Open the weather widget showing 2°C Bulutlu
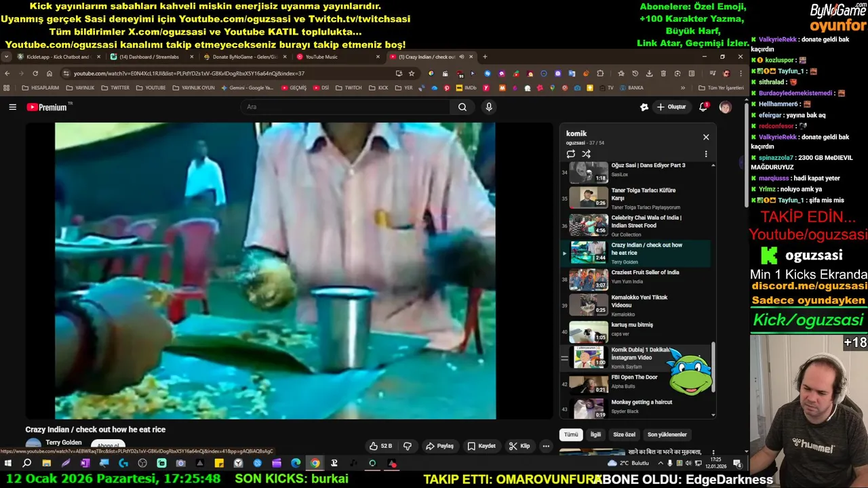The width and height of the screenshot is (868, 488). point(629,464)
